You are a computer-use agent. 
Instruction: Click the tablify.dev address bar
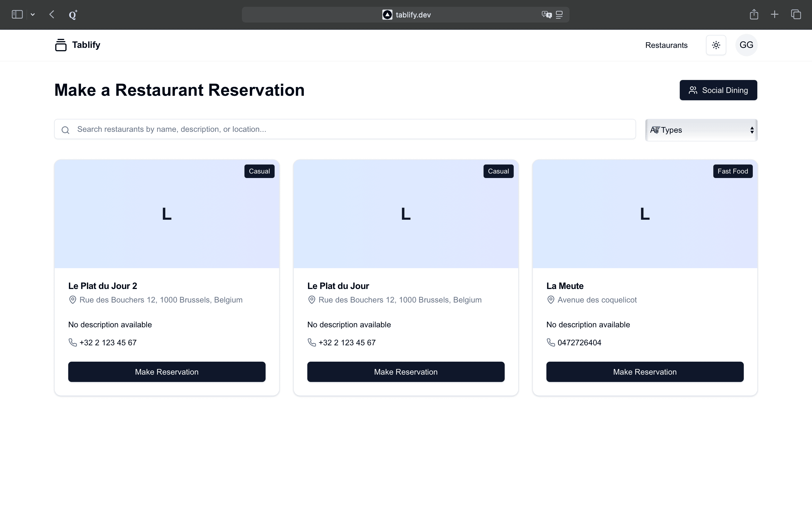pos(413,15)
